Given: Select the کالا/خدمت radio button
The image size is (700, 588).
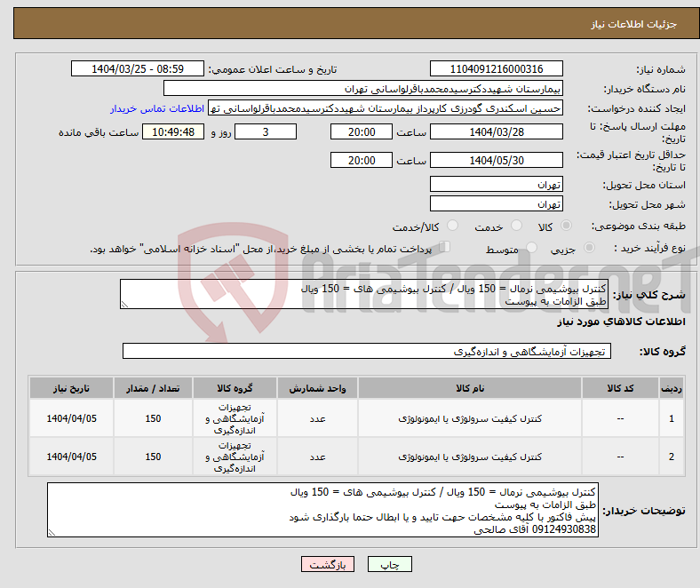Looking at the screenshot, I should [x=452, y=226].
